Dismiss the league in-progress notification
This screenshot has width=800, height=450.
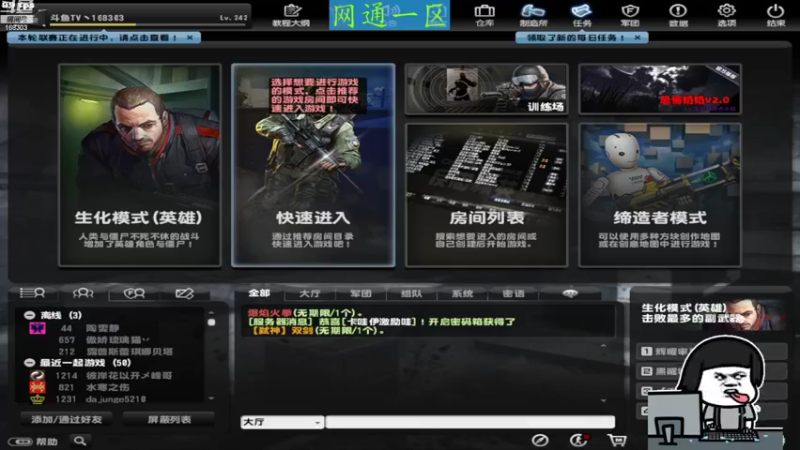190,38
